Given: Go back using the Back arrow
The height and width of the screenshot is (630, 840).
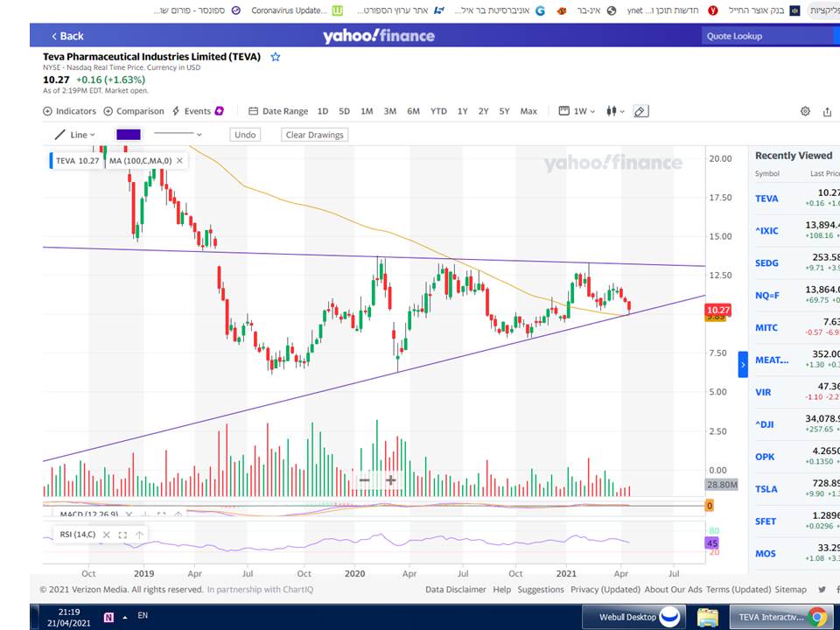Looking at the screenshot, I should 67,36.
